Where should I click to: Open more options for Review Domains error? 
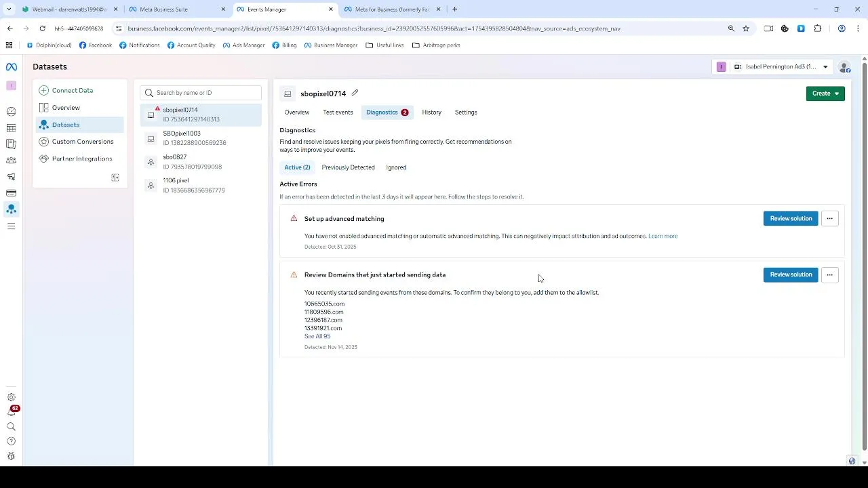[x=829, y=274]
